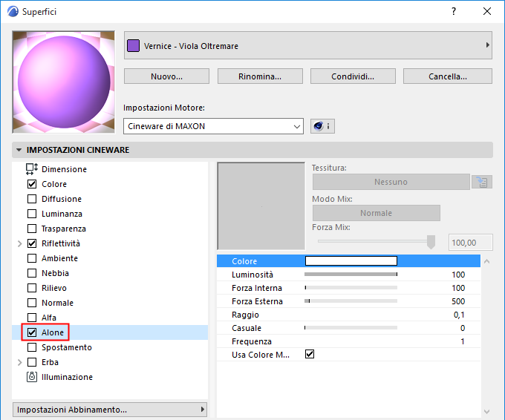Enable the Rilievo checkbox
The image size is (505, 420).
(x=32, y=288)
